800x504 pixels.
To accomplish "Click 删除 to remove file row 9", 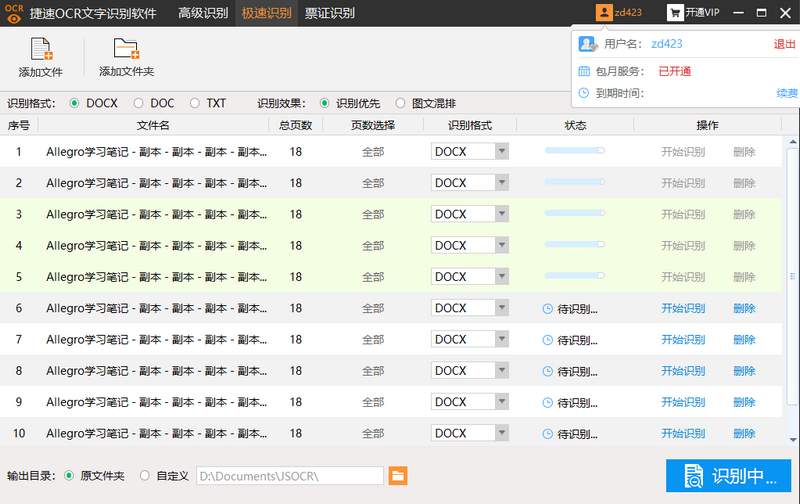I will [x=744, y=402].
